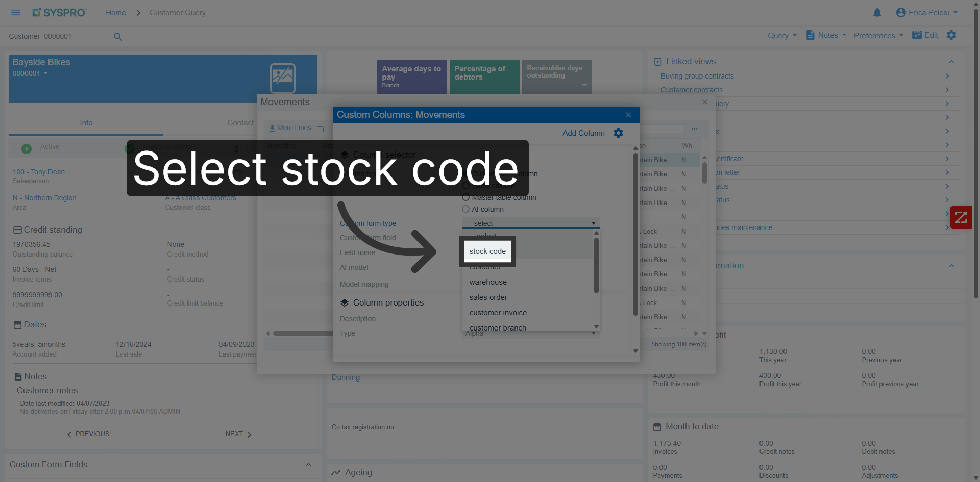Collapse the panel below Linked views
The width and height of the screenshot is (980, 482).
951,266
